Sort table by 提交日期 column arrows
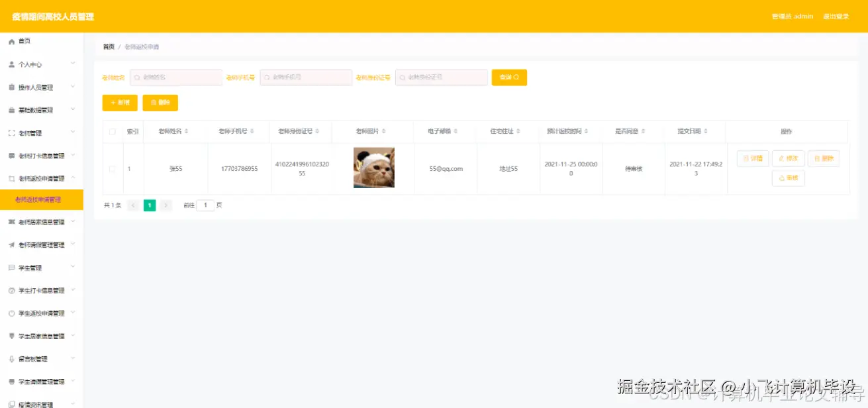Image resolution: width=868 pixels, height=408 pixels. pyautogui.click(x=706, y=132)
